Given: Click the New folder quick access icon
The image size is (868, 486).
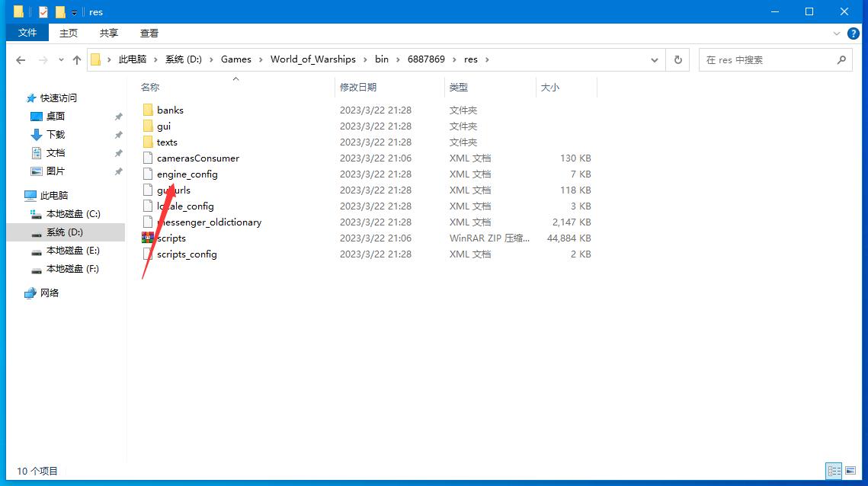Looking at the screenshot, I should click(60, 11).
